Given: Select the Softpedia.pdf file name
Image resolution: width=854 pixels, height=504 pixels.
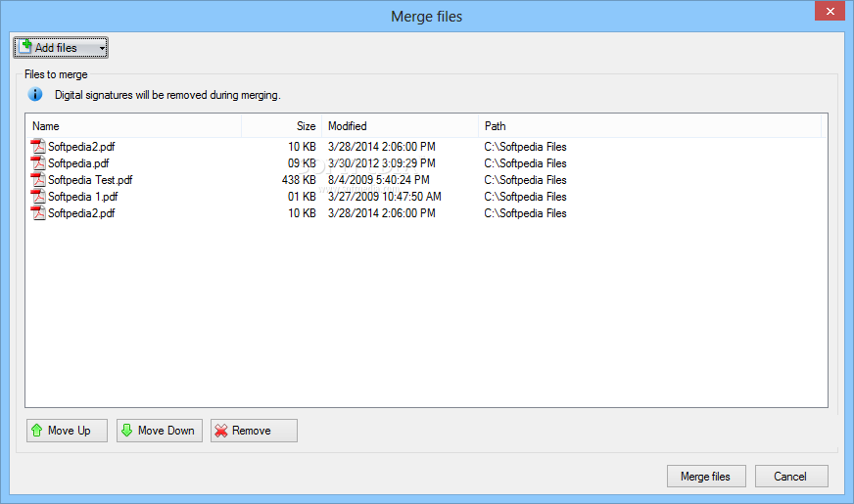Looking at the screenshot, I should [x=78, y=163].
